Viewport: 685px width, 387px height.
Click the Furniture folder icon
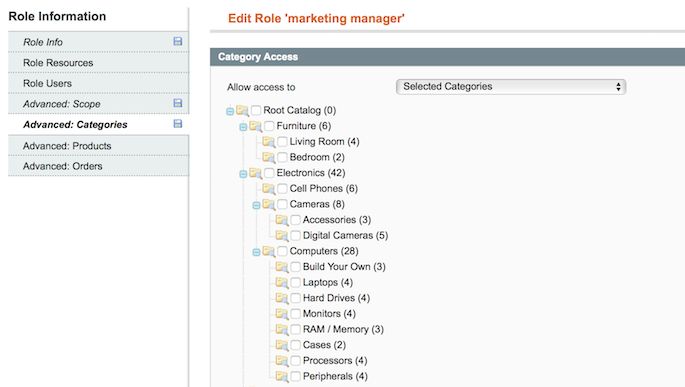coord(256,126)
